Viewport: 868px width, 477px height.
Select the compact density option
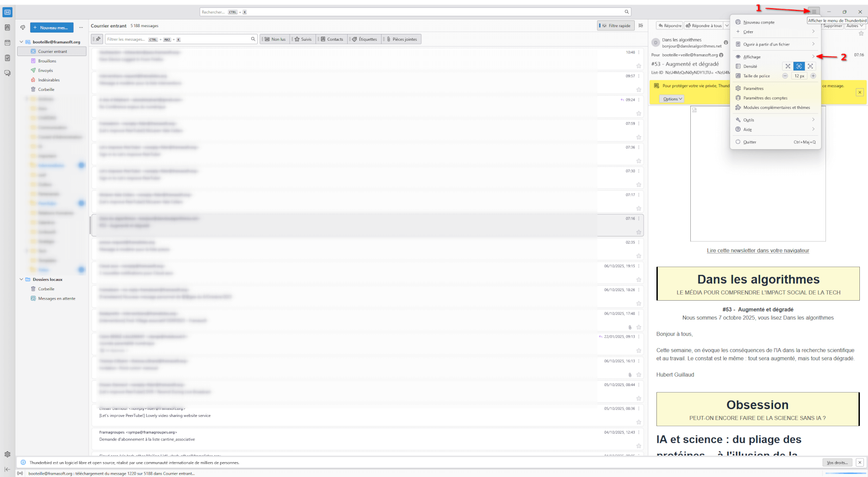[788, 66]
